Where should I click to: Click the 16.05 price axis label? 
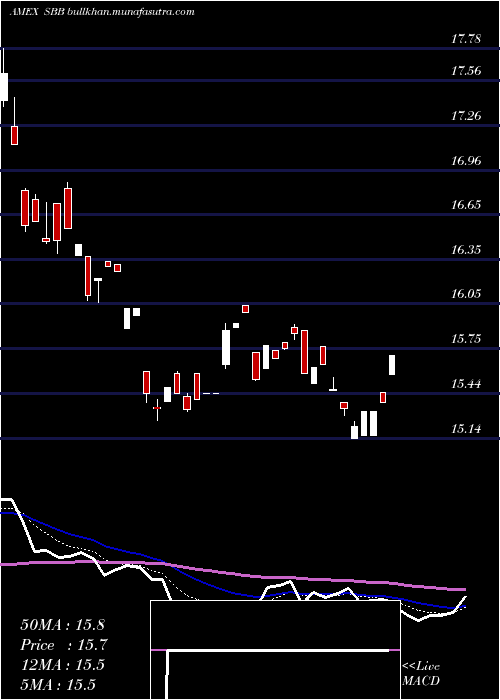(466, 294)
